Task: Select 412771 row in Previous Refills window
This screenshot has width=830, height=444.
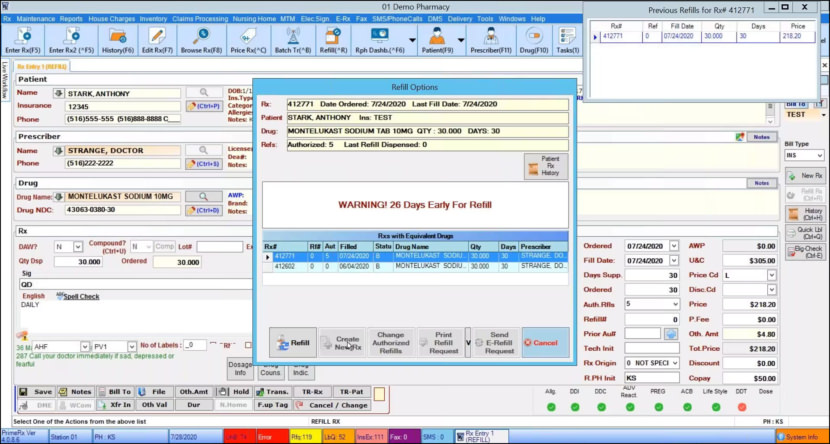Action: click(x=703, y=37)
